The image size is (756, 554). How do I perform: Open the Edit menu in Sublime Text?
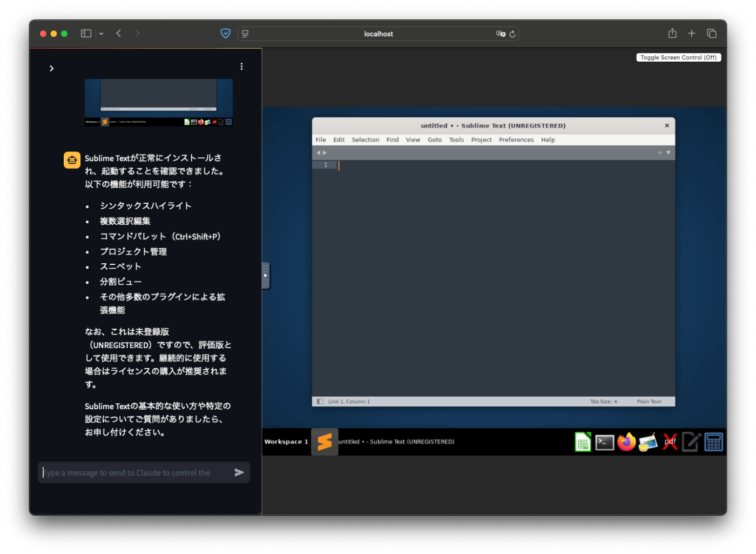[x=339, y=139]
